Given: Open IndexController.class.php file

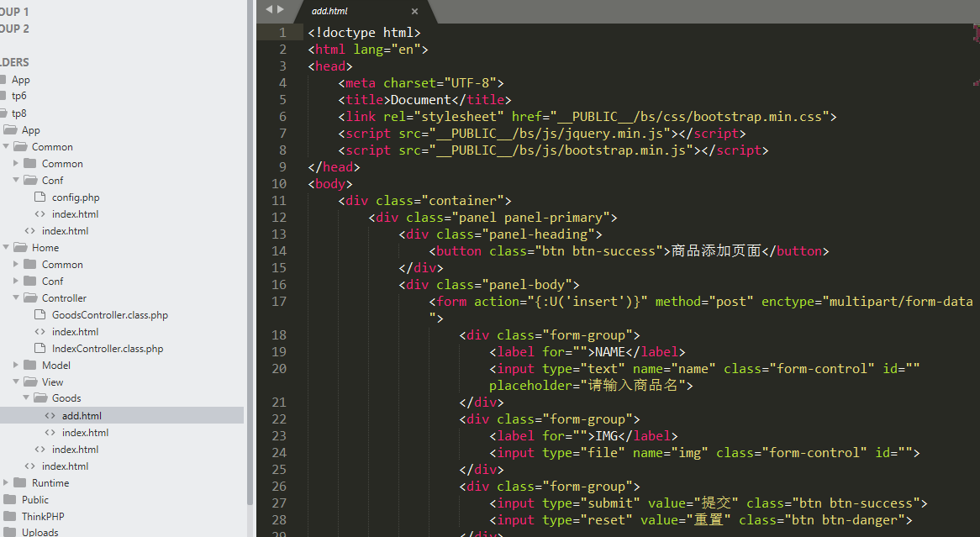Looking at the screenshot, I should click(108, 349).
